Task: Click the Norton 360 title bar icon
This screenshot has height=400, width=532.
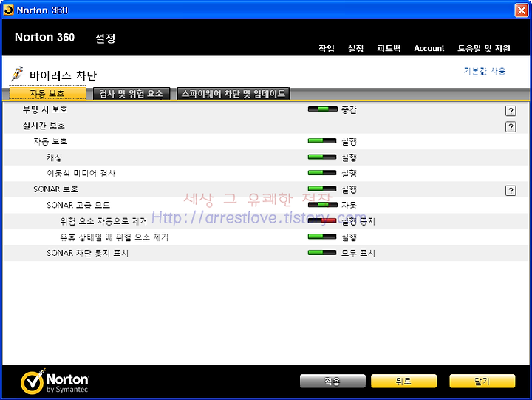Action: pyautogui.click(x=8, y=10)
